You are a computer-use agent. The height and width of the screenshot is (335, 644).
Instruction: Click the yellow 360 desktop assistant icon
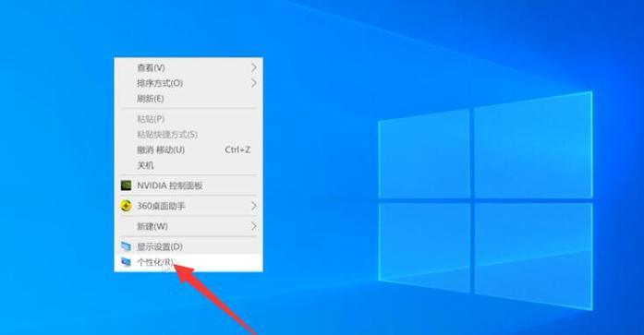(126, 206)
